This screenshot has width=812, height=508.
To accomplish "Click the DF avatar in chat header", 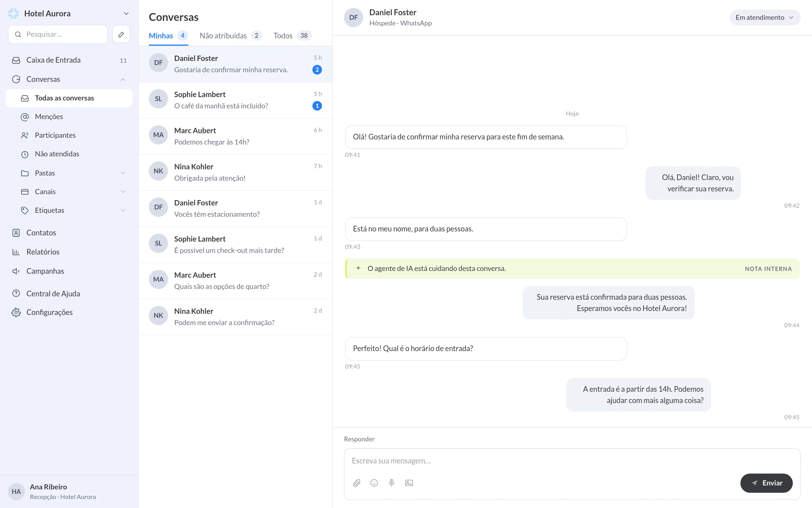I will [353, 17].
